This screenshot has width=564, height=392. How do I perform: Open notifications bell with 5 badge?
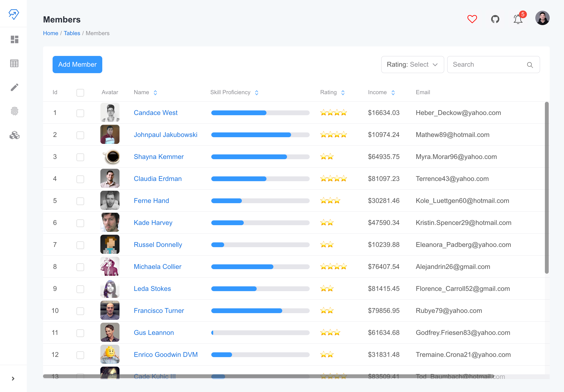coord(518,19)
